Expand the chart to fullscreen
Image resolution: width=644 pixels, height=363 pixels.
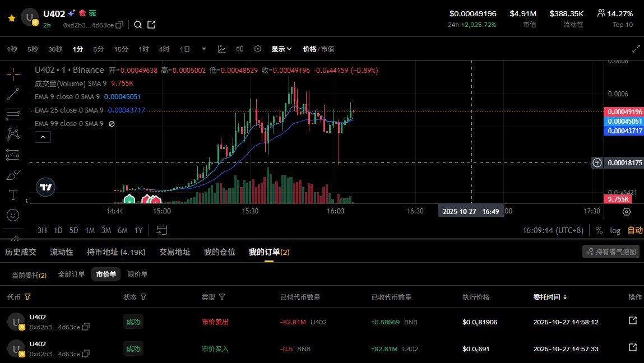pos(636,49)
